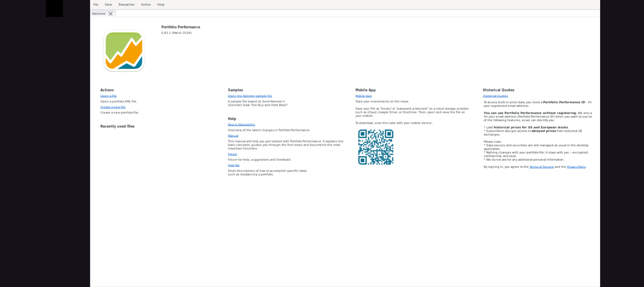Viewport: 644px width, 287px height.
Task: Visit the Forum link
Action: click(232, 154)
